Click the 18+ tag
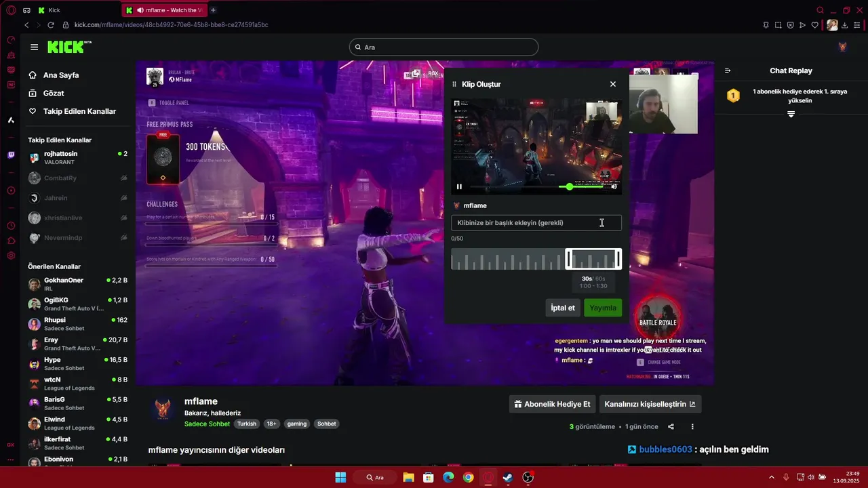The height and width of the screenshot is (488, 868). tap(271, 424)
